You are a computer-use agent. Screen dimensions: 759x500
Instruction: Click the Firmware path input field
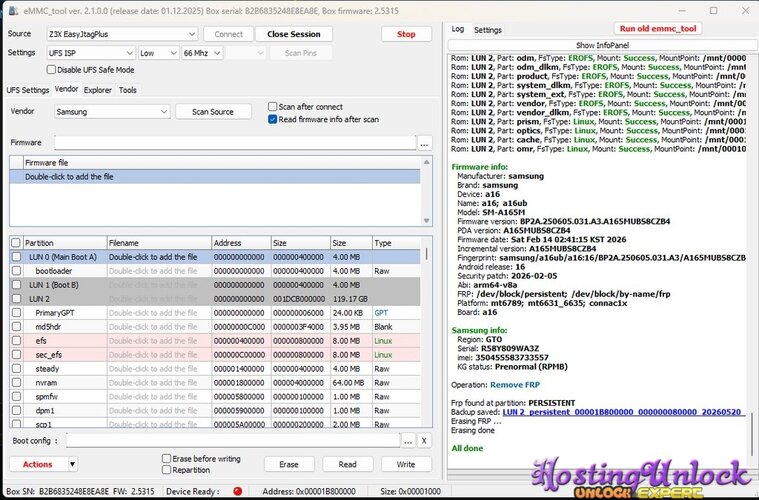[x=235, y=143]
